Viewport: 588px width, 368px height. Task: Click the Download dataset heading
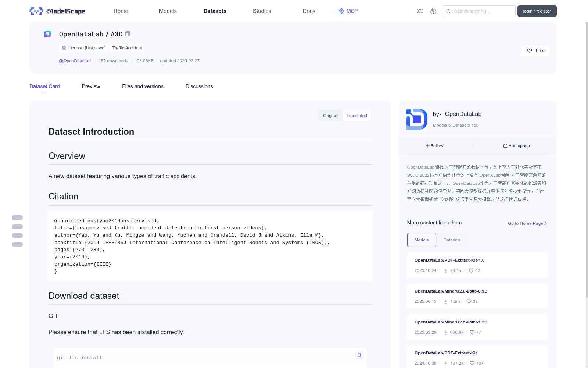(x=84, y=296)
